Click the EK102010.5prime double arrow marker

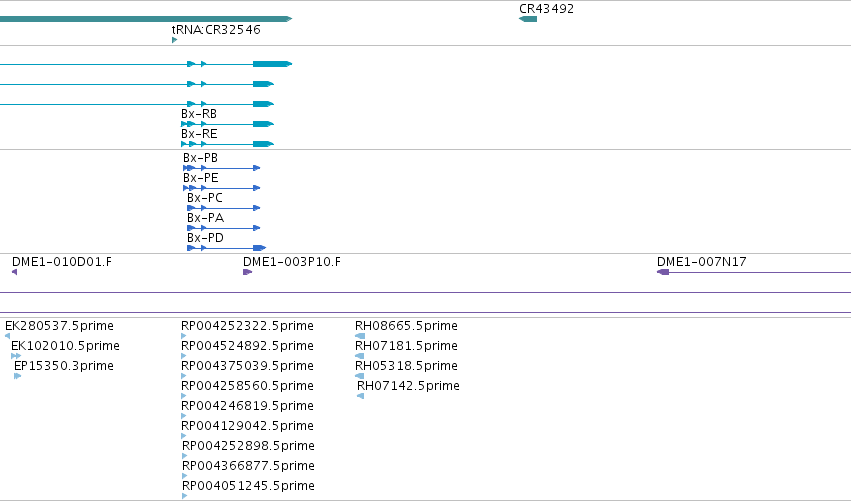coord(16,356)
